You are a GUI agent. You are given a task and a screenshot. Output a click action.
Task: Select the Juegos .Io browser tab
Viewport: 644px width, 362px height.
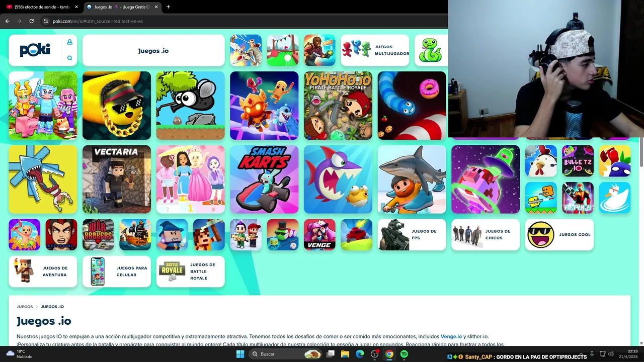122,7
